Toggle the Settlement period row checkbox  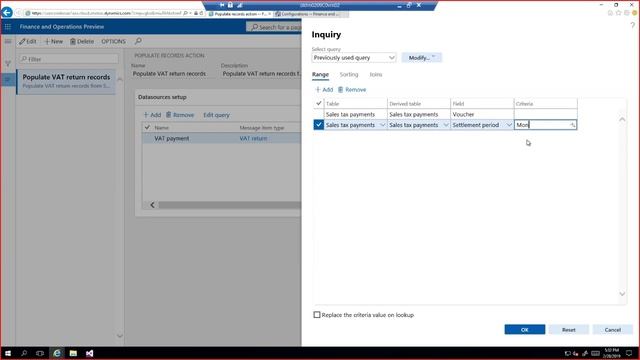(x=318, y=125)
